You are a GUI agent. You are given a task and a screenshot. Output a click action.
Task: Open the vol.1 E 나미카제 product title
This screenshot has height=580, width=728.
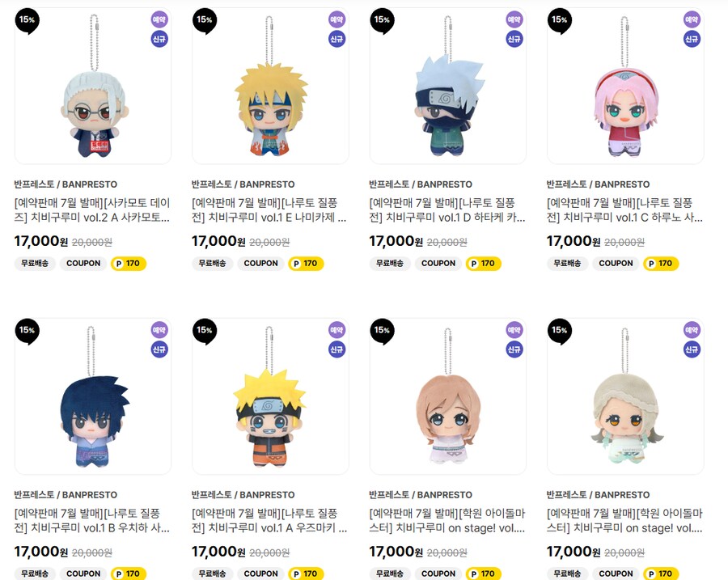[x=269, y=210]
